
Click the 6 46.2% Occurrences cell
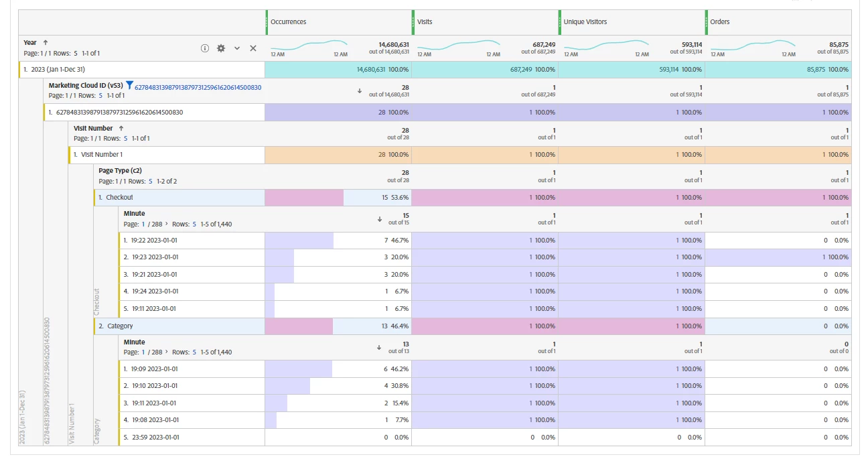(338, 369)
